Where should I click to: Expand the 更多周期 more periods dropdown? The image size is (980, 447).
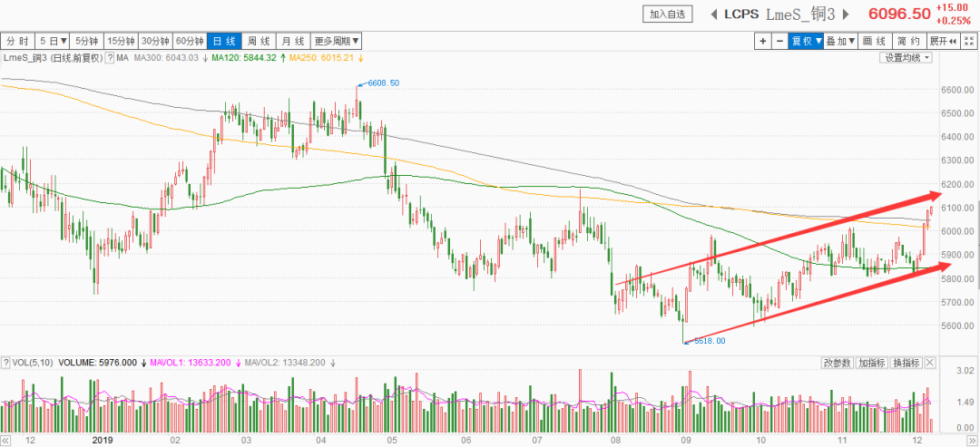(x=337, y=41)
